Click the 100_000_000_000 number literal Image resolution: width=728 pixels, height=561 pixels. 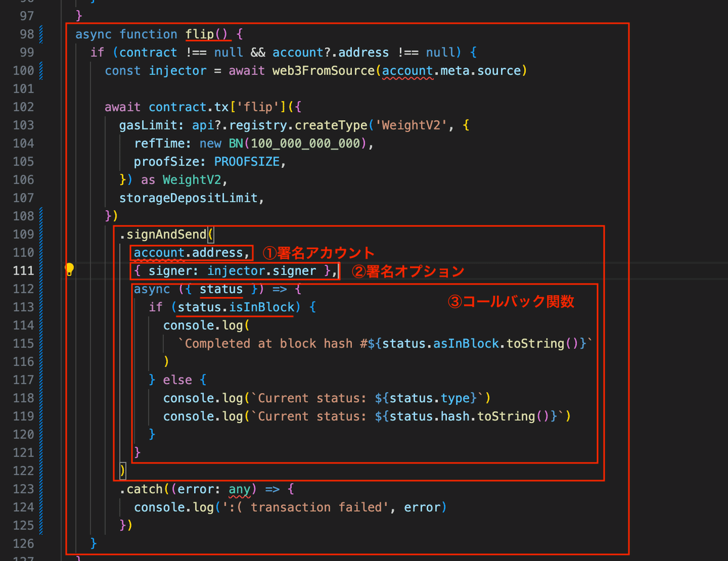coord(306,143)
